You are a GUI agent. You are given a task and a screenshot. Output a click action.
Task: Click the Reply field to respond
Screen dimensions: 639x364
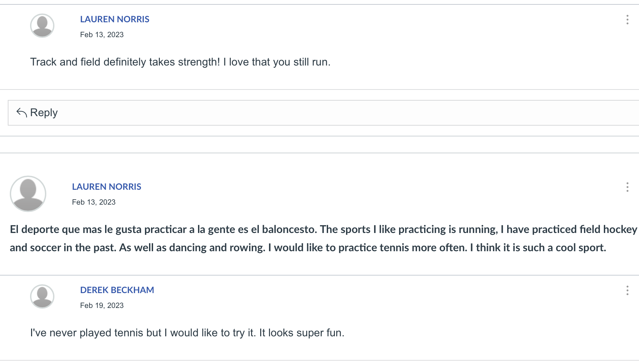(x=323, y=113)
